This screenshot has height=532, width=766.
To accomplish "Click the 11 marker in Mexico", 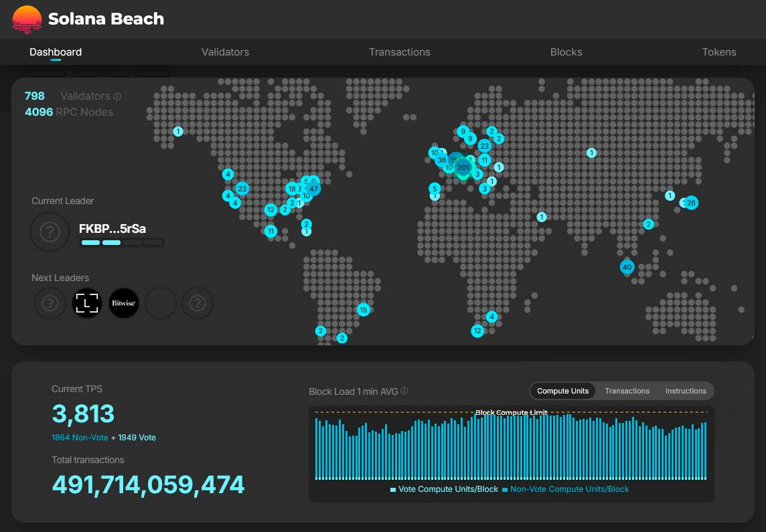I will pyautogui.click(x=271, y=231).
